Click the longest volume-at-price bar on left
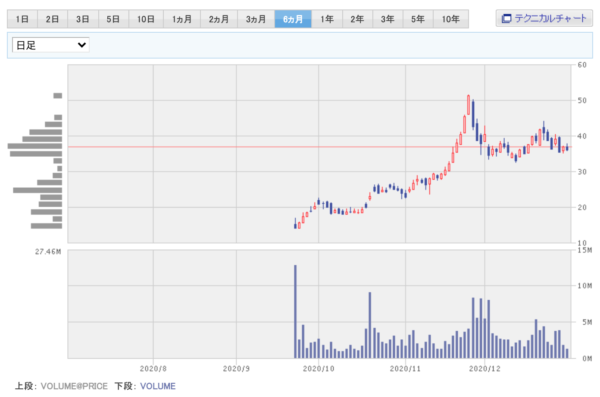Viewport: 600px width, 397px height. 35,146
